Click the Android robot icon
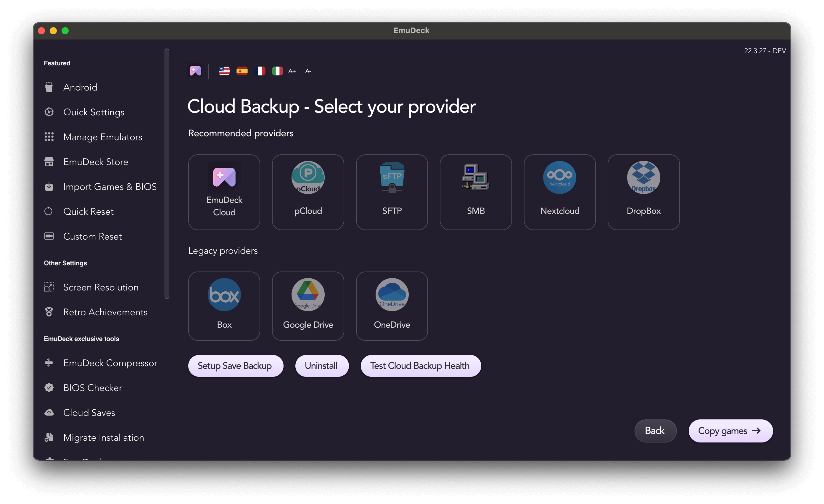 pos(49,87)
